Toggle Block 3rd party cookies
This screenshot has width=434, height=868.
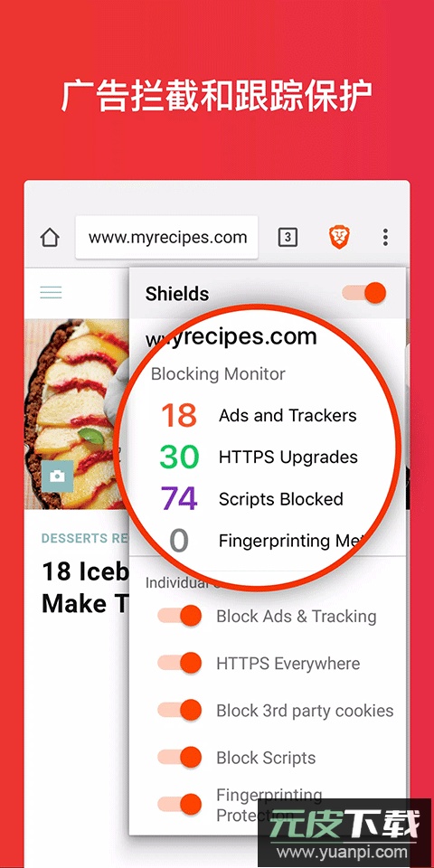click(179, 711)
